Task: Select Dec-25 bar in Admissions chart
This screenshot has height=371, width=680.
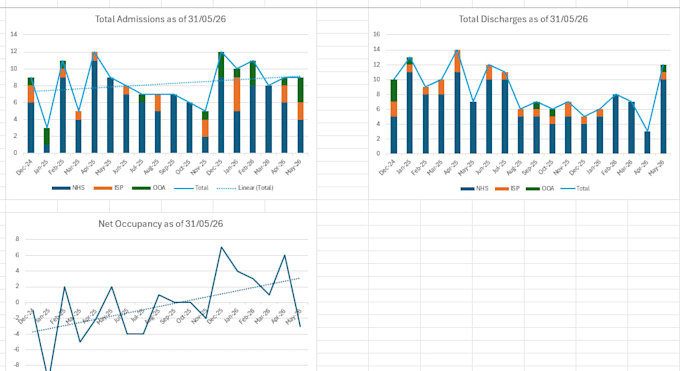Action: (x=221, y=102)
